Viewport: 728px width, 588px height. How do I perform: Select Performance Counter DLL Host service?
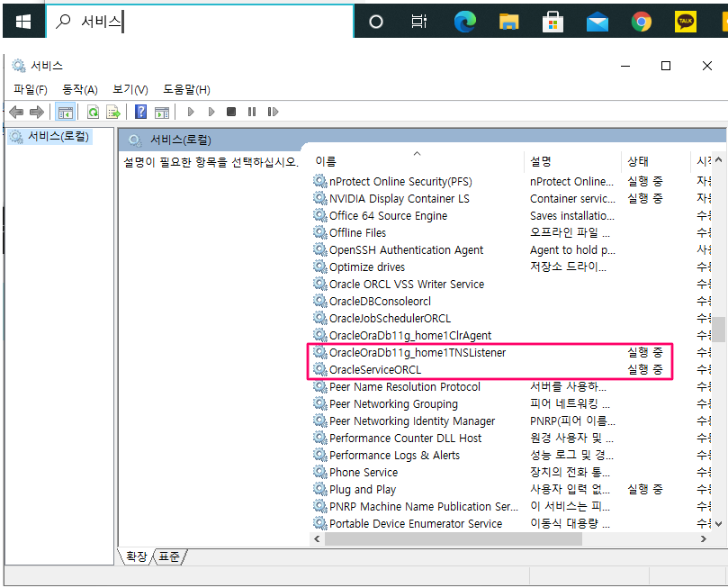coord(405,439)
